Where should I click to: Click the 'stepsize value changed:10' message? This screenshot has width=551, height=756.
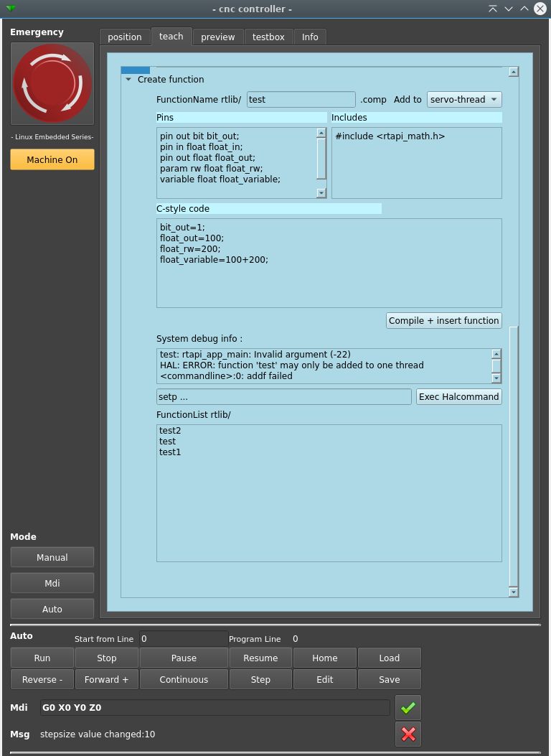point(98,734)
